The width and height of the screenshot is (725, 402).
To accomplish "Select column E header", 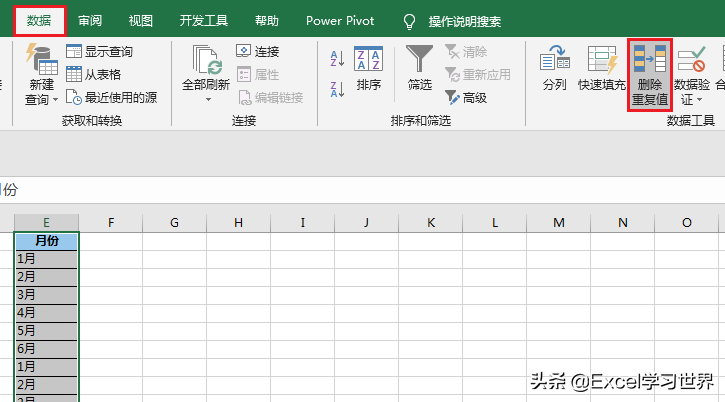I will click(46, 223).
